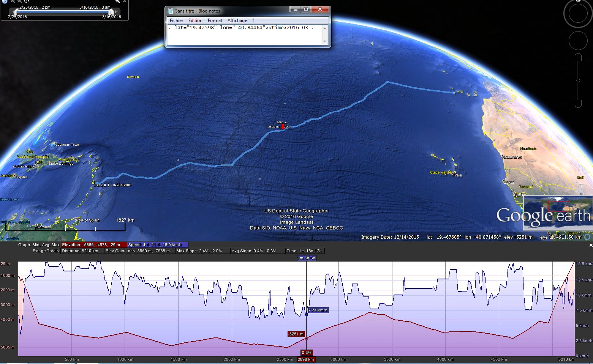The width and height of the screenshot is (593, 364).
Task: Open the ? help menu in Bloc-notes
Action: 253,20
